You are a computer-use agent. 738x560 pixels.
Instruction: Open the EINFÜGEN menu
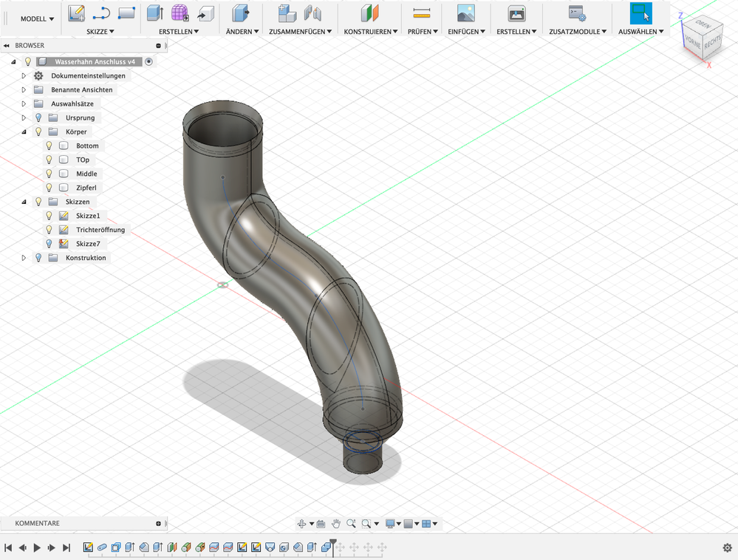(x=466, y=32)
